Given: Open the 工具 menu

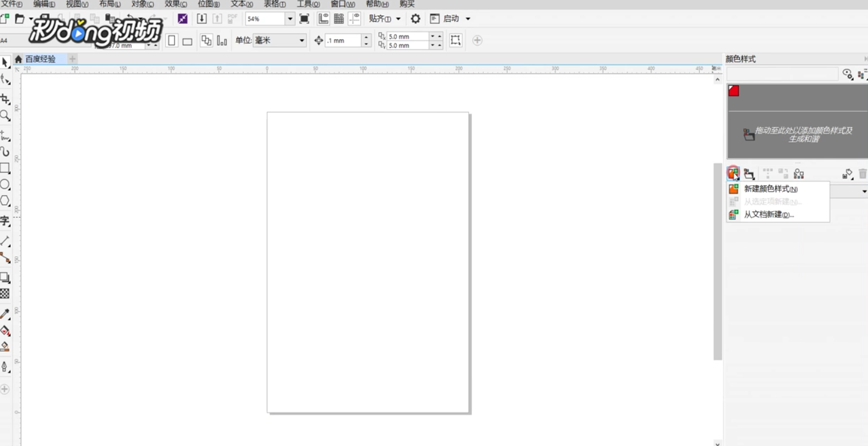Looking at the screenshot, I should 308,4.
